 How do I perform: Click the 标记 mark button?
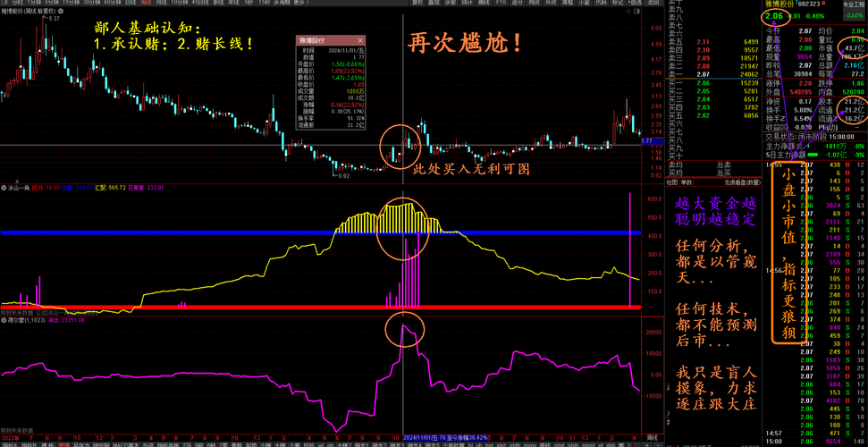617,3
